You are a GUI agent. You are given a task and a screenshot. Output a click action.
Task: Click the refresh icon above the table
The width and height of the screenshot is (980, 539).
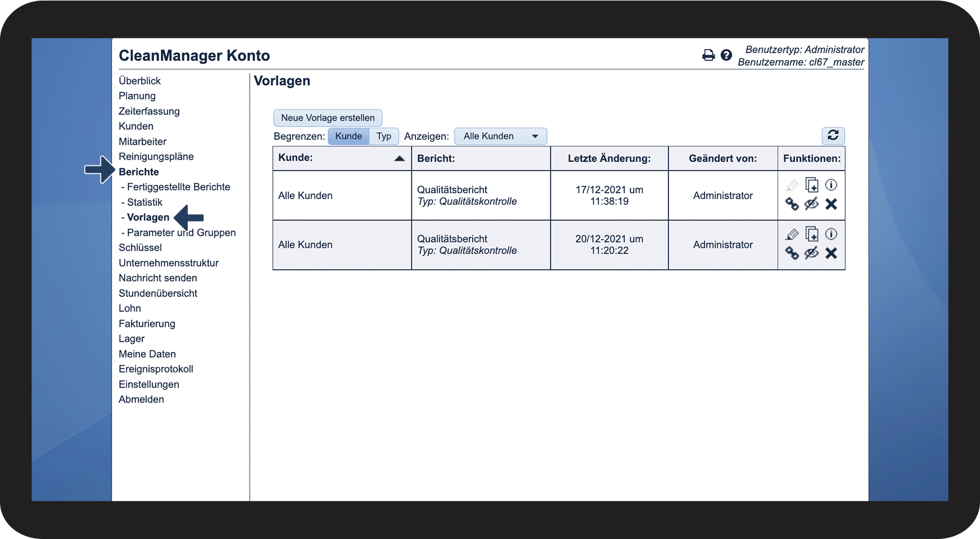[x=832, y=135]
